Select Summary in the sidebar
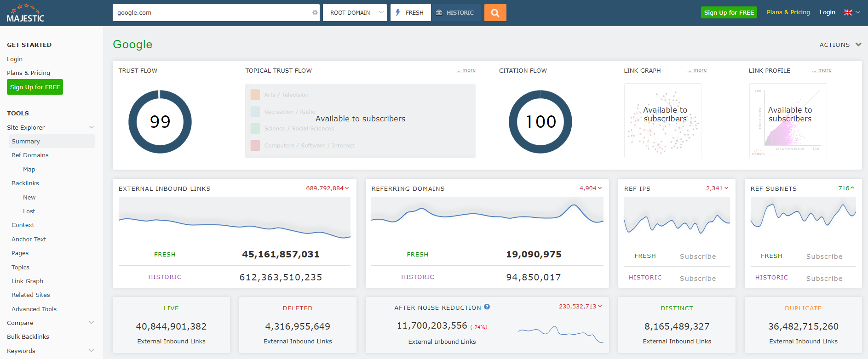This screenshot has width=868, height=359. 52,141
